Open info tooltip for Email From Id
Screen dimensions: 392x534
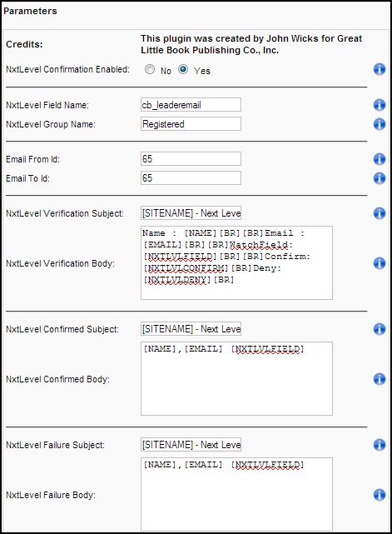tap(380, 159)
